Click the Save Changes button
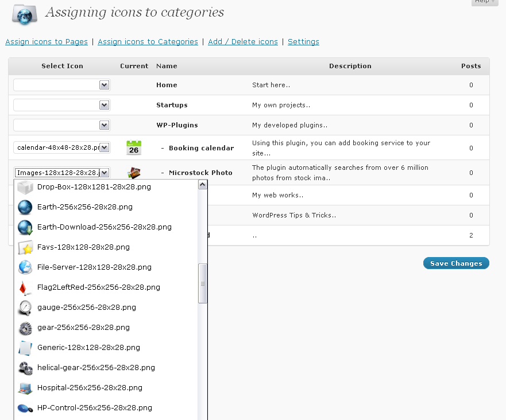The height and width of the screenshot is (420, 506). (456, 263)
